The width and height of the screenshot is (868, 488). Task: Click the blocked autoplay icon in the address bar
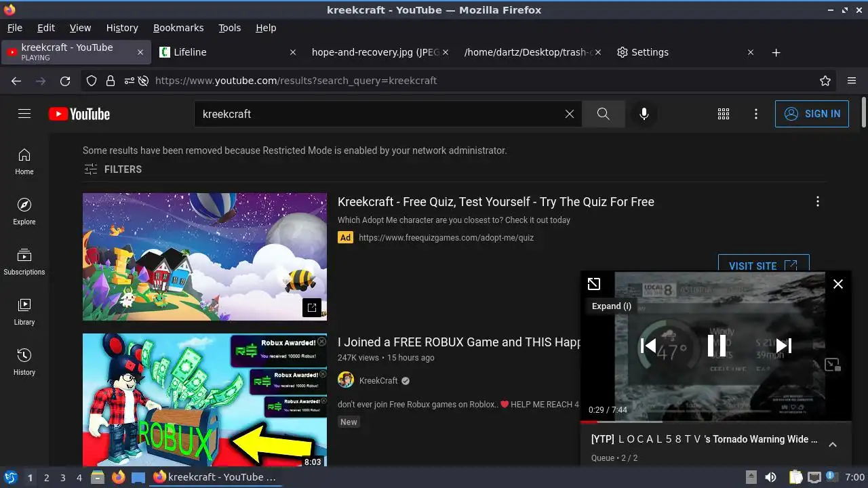pyautogui.click(x=143, y=81)
